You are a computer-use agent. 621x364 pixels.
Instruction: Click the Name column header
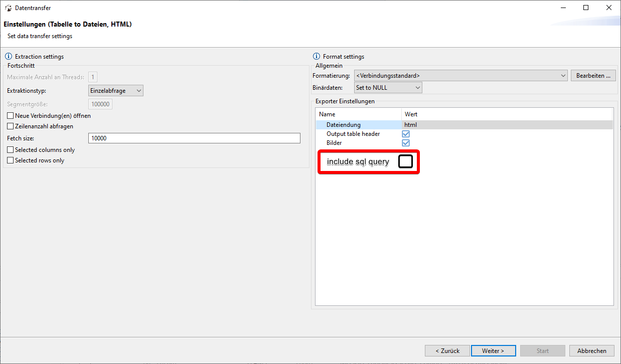click(359, 114)
